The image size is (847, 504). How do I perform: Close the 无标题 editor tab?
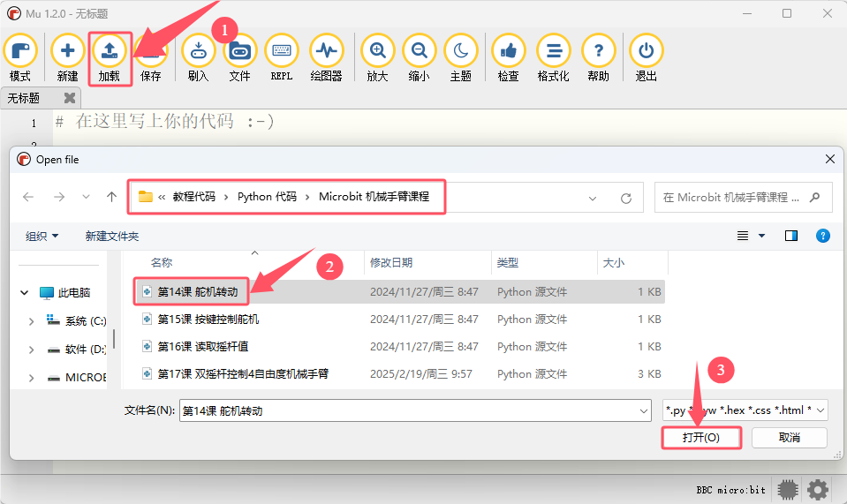(x=69, y=98)
